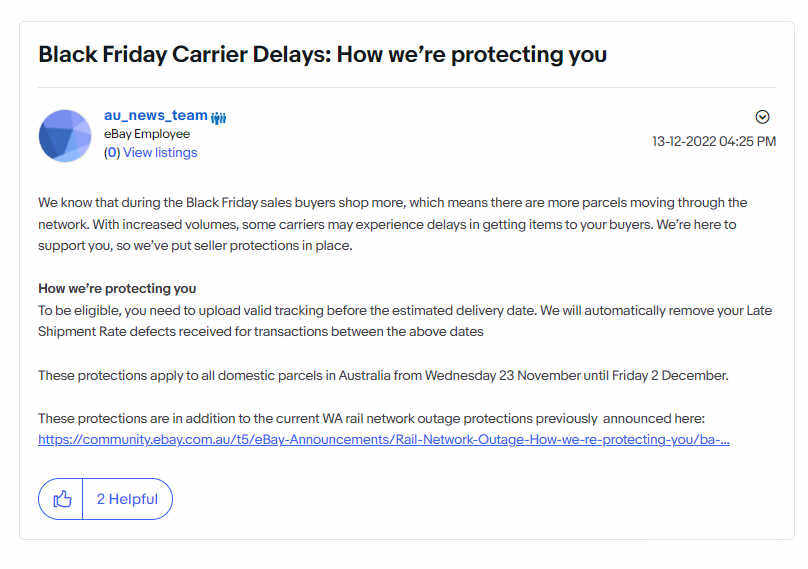Click the eligibility paragraph about valid tracking
Screen dimensions: 808x569
tap(405, 321)
